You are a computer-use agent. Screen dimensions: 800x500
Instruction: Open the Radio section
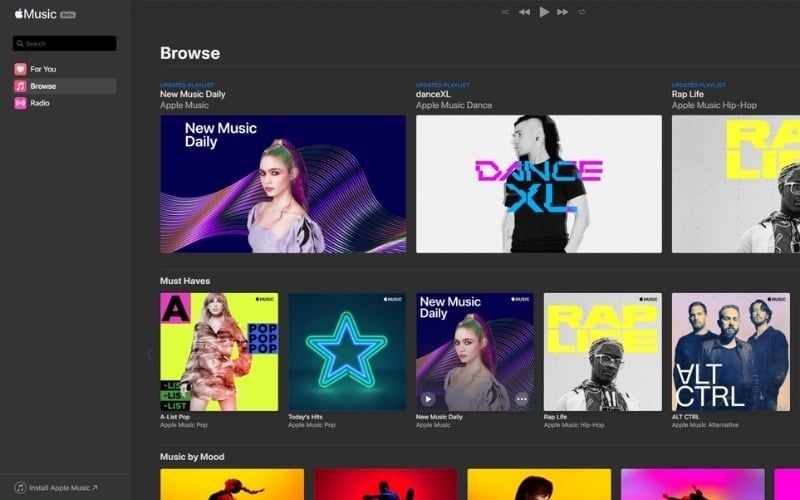click(x=65, y=103)
